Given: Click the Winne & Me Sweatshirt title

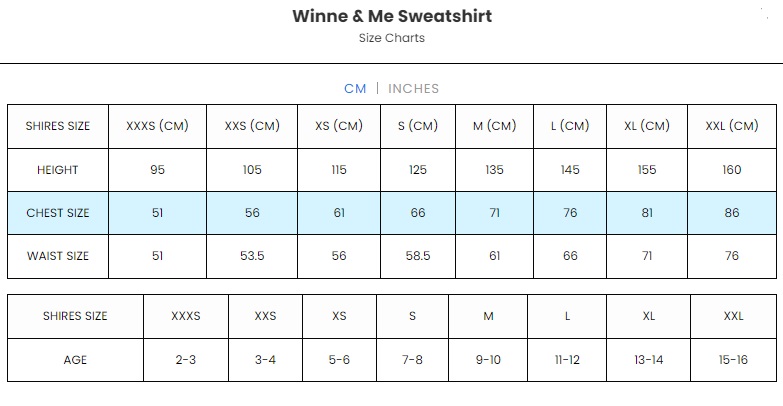Looking at the screenshot, I should click(391, 17).
